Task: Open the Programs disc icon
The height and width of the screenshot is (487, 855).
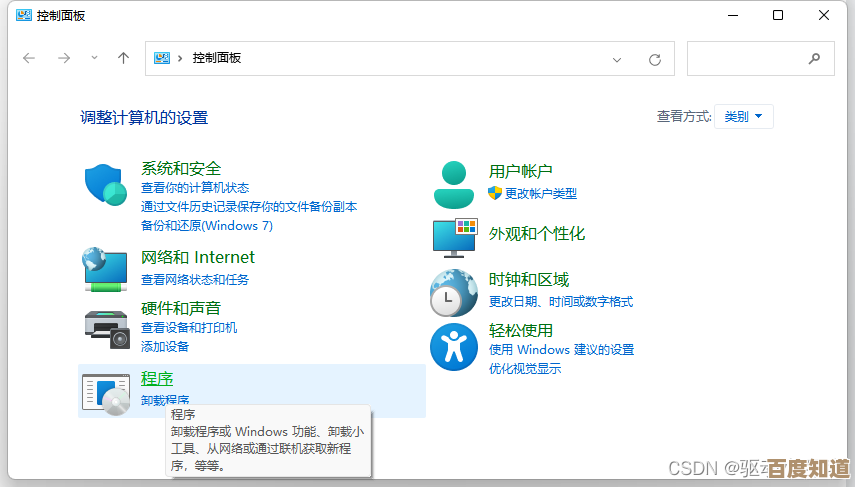Action: [106, 394]
